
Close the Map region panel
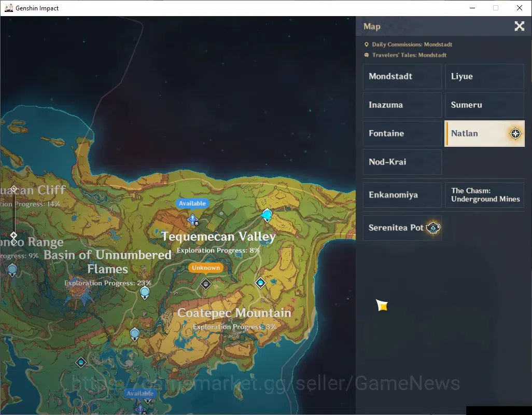pos(519,26)
